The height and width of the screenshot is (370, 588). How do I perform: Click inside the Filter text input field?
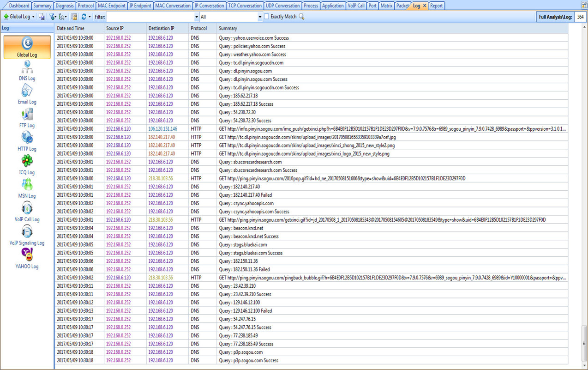(150, 17)
